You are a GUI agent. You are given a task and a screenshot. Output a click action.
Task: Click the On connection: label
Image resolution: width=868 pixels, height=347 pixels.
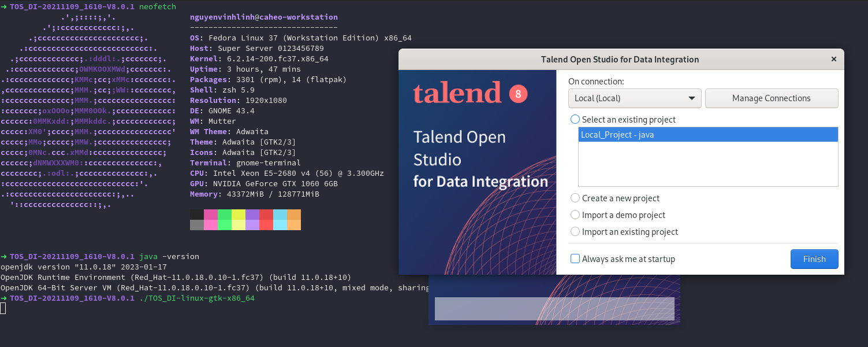(596, 82)
